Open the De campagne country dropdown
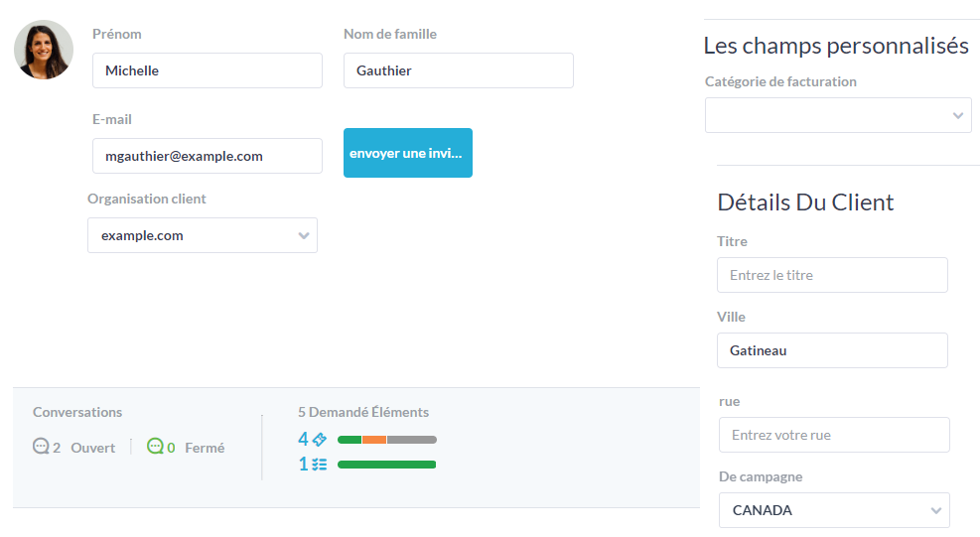The image size is (980, 537). 834,510
